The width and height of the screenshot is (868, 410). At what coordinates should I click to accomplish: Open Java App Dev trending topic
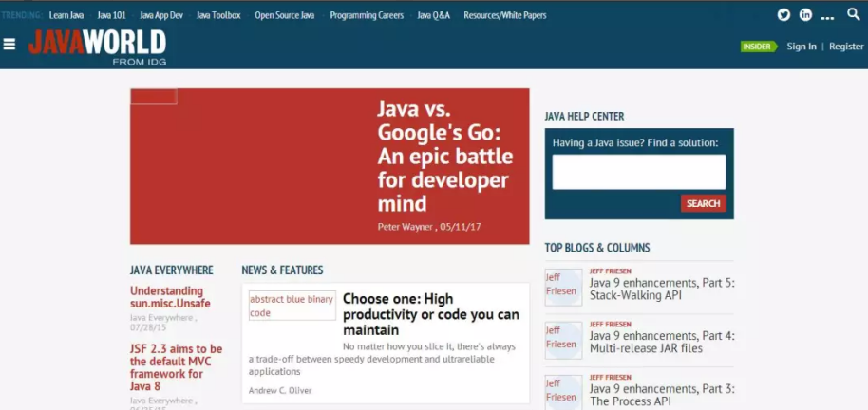coord(161,15)
